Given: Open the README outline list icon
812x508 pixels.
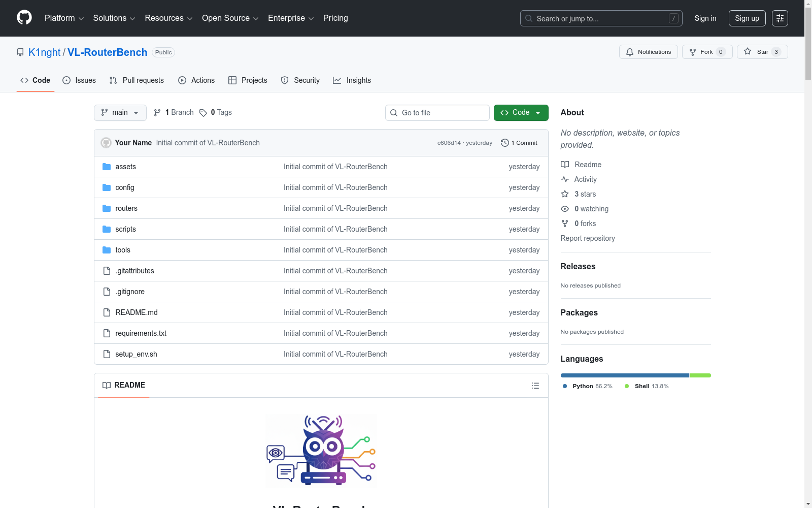Looking at the screenshot, I should [x=535, y=386].
